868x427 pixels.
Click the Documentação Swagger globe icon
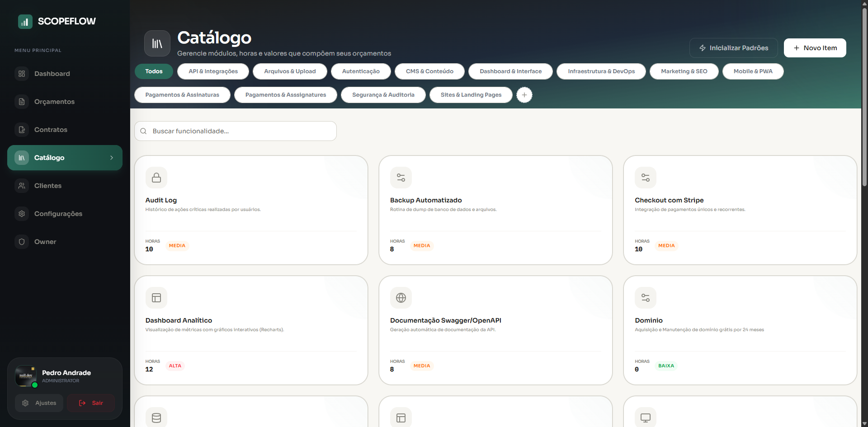pos(401,298)
